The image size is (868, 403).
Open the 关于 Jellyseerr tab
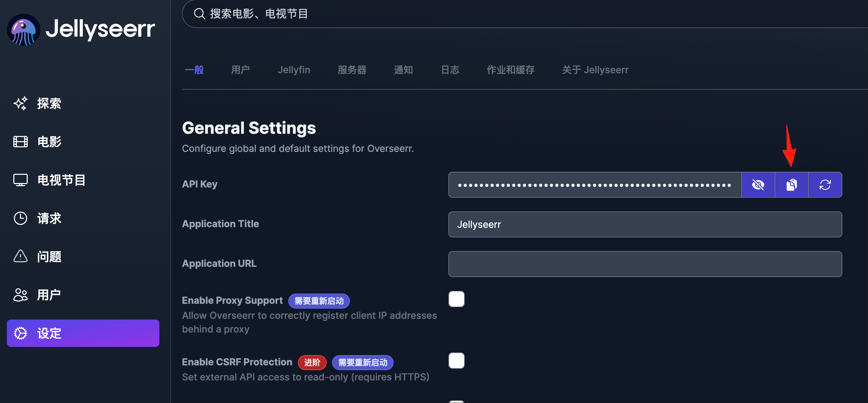tap(595, 70)
